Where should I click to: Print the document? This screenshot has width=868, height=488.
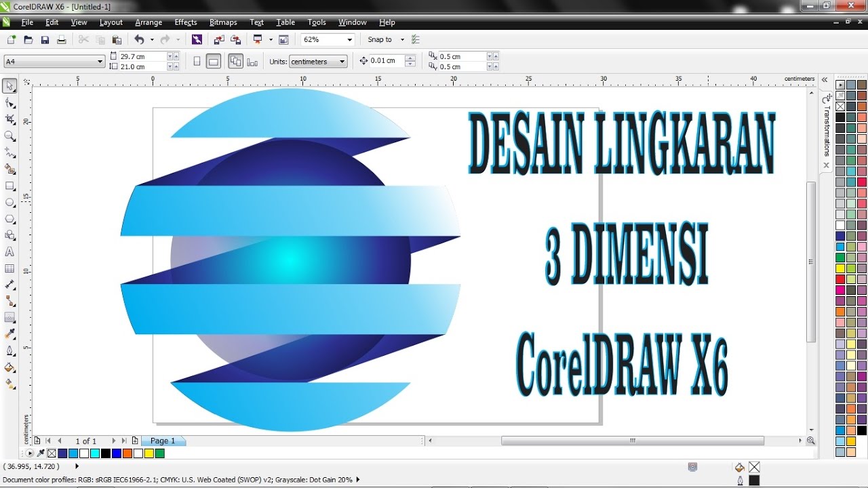click(x=61, y=40)
